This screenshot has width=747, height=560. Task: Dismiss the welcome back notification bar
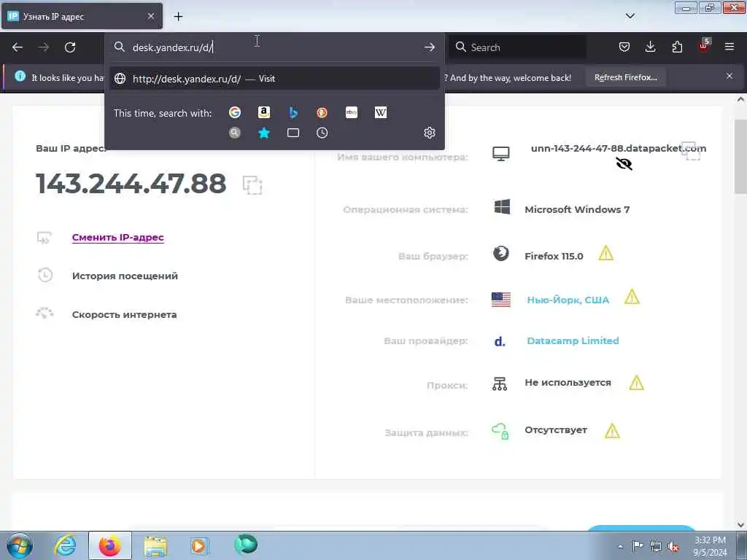(729, 76)
